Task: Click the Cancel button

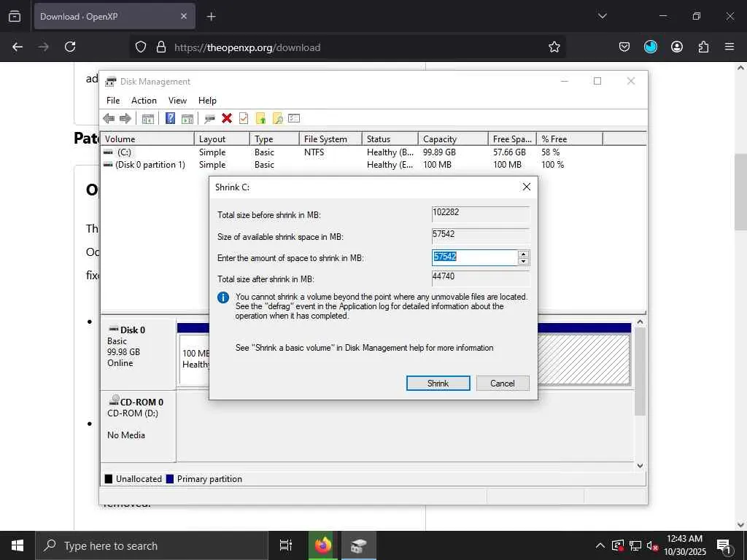Action: [x=503, y=384]
